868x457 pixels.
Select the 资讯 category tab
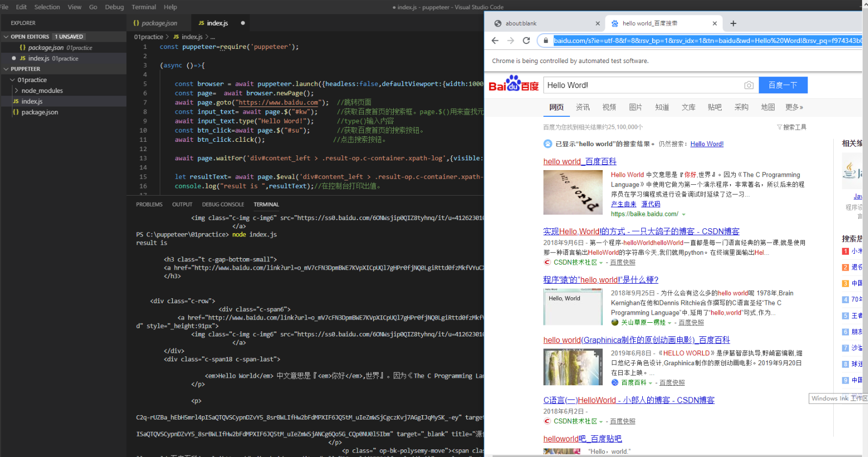pos(582,108)
